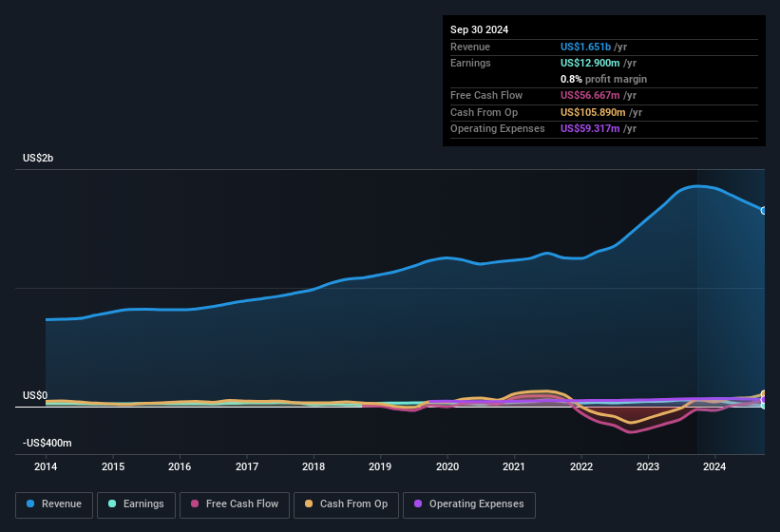The height and width of the screenshot is (532, 780).
Task: Click the Revenue row label in tooltip
Action: (x=470, y=47)
